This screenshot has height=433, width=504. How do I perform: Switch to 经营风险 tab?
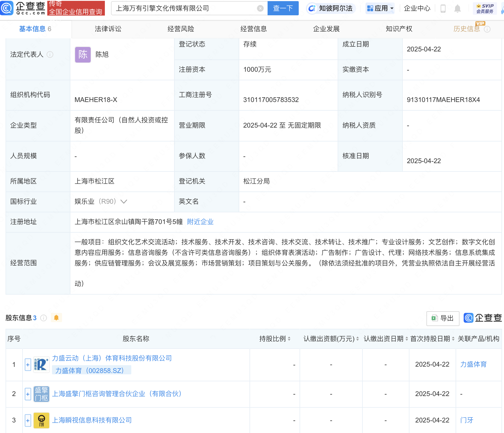point(181,29)
